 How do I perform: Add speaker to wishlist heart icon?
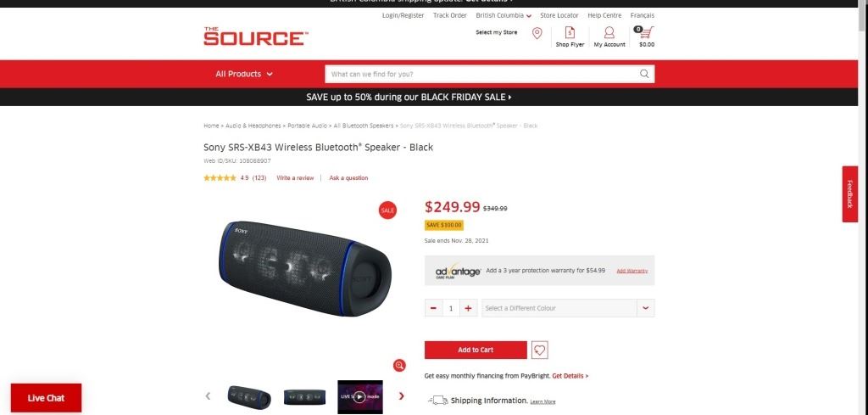pos(540,351)
